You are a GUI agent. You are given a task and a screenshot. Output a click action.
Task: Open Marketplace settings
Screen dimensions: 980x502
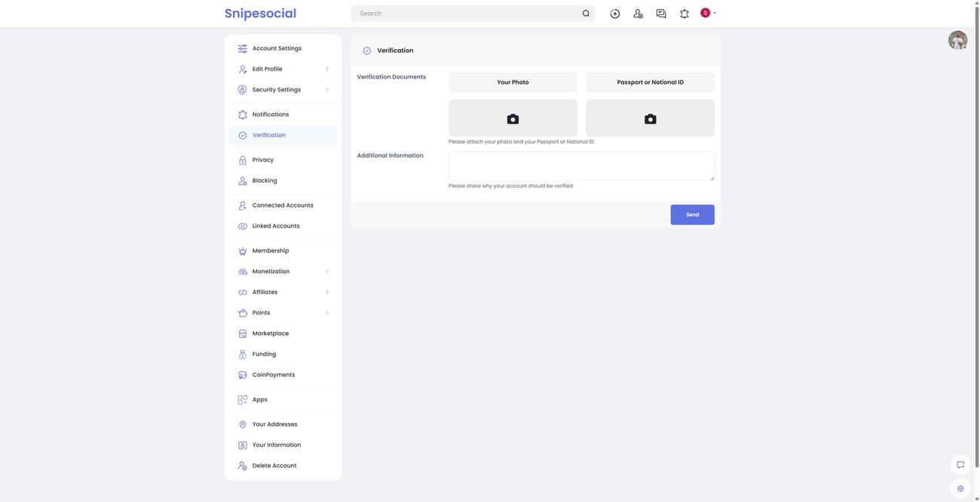283,334
